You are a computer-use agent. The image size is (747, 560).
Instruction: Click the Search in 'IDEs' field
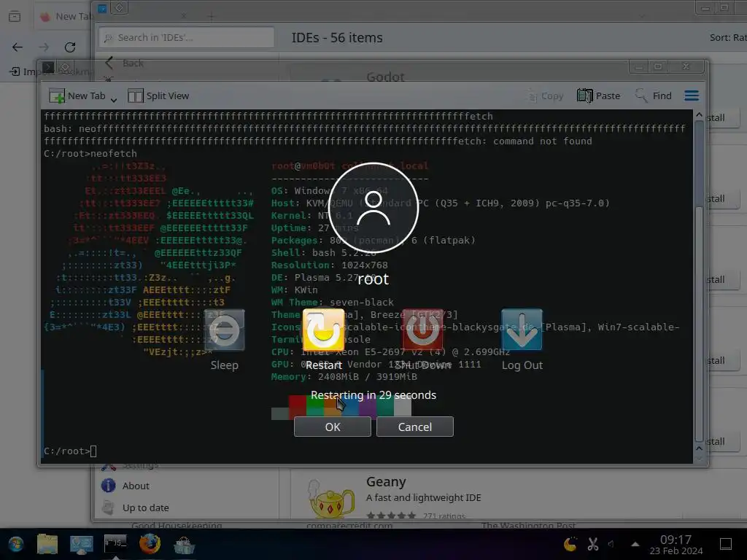point(187,37)
